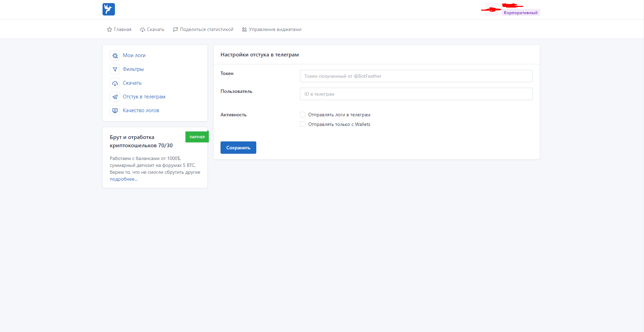Viewport: 644px width, 332px height.
Task: Select the paper plane icon for Отстук в телеграм
Action: point(115,97)
